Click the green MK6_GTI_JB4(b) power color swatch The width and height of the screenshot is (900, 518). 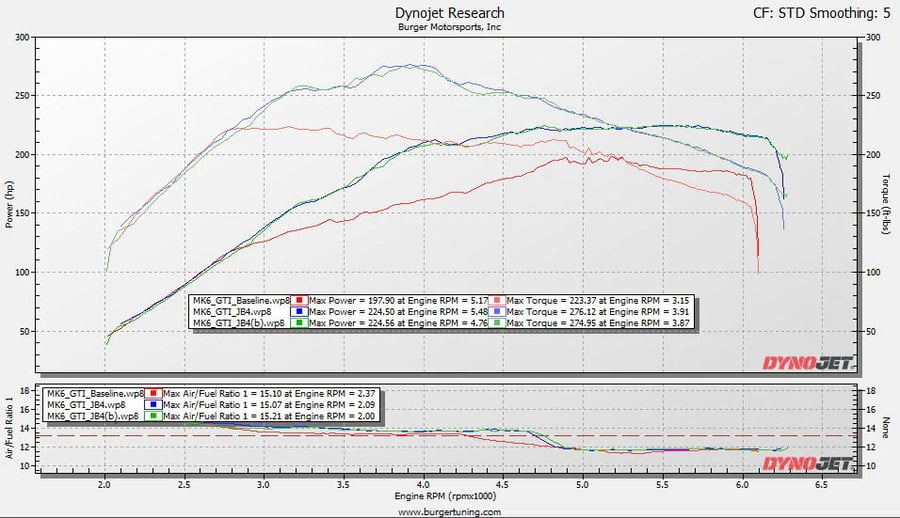coord(299,323)
